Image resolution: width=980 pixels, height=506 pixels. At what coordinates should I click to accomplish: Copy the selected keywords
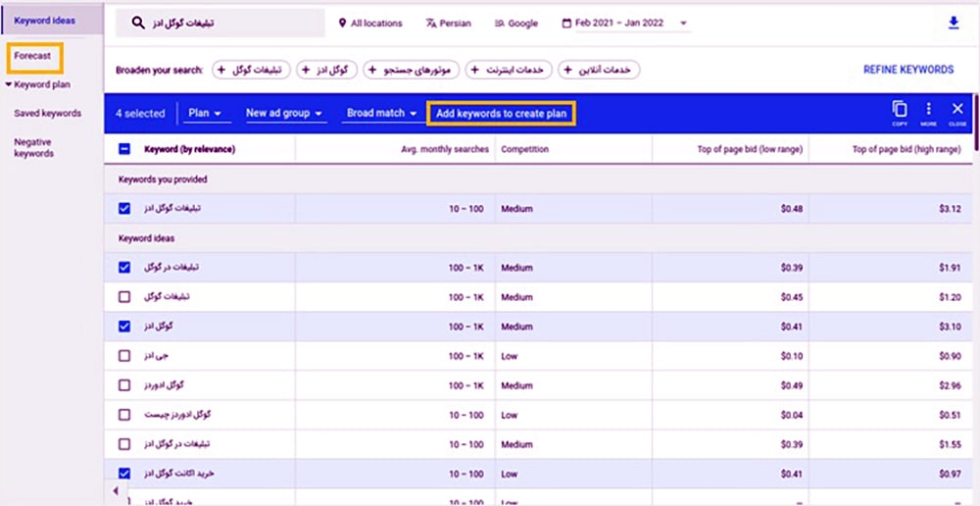(900, 109)
